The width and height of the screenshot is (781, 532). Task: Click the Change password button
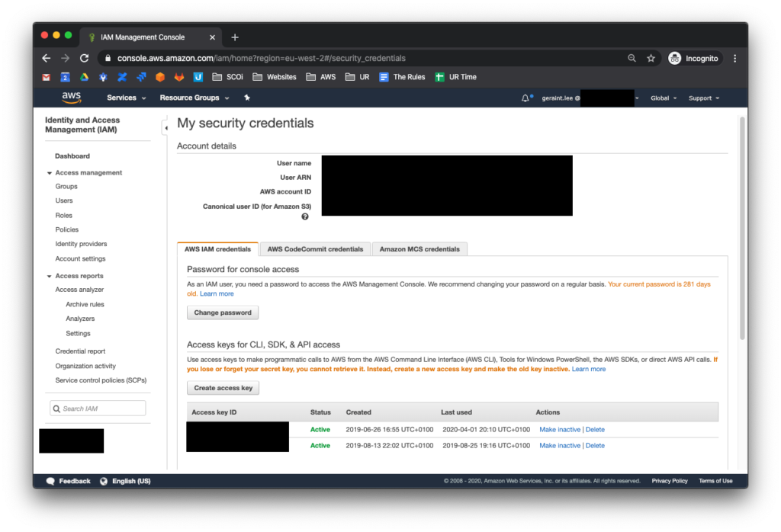tap(223, 312)
